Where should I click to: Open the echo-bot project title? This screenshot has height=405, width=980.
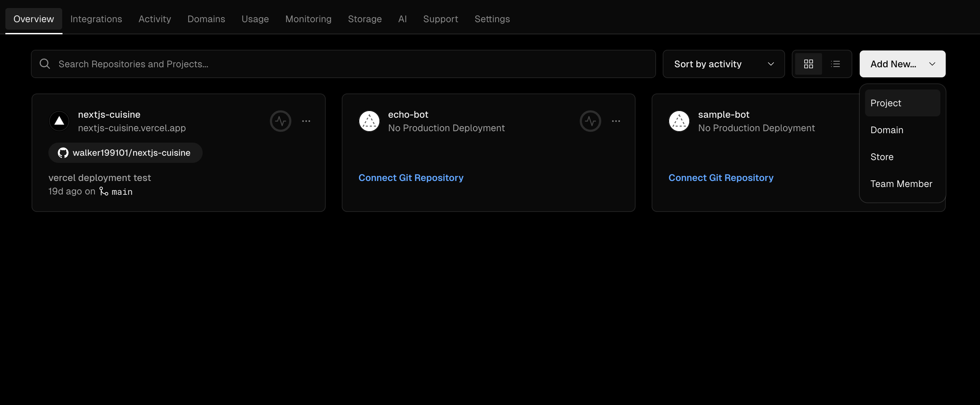click(x=408, y=114)
